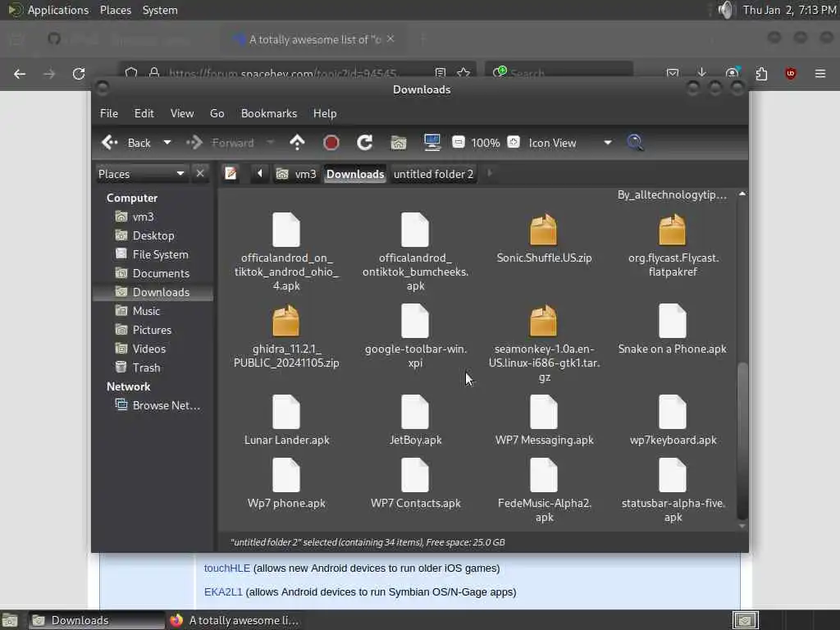Select Documents in the sidebar
Image resolution: width=840 pixels, height=630 pixels.
[x=153, y=273]
